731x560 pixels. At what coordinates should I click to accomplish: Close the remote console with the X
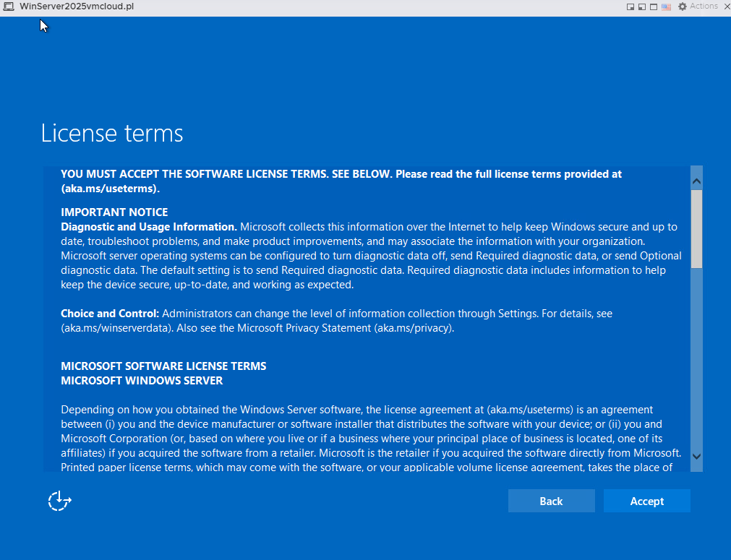pyautogui.click(x=726, y=7)
